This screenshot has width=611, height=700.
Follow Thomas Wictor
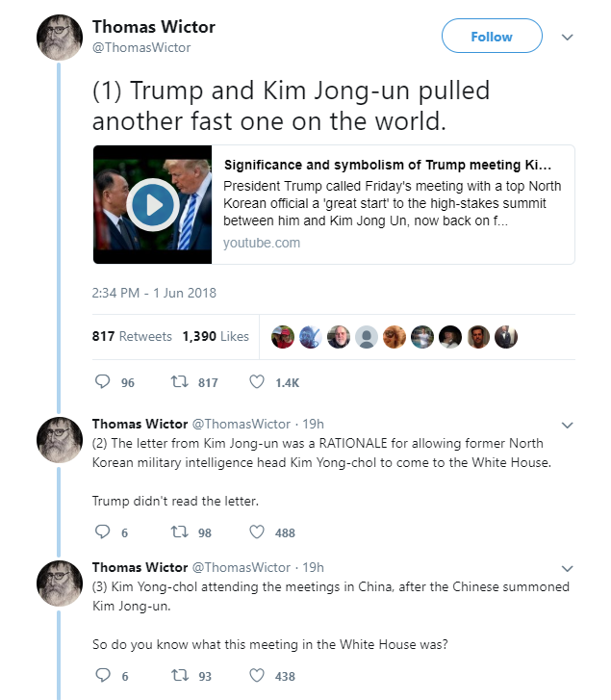click(x=492, y=36)
